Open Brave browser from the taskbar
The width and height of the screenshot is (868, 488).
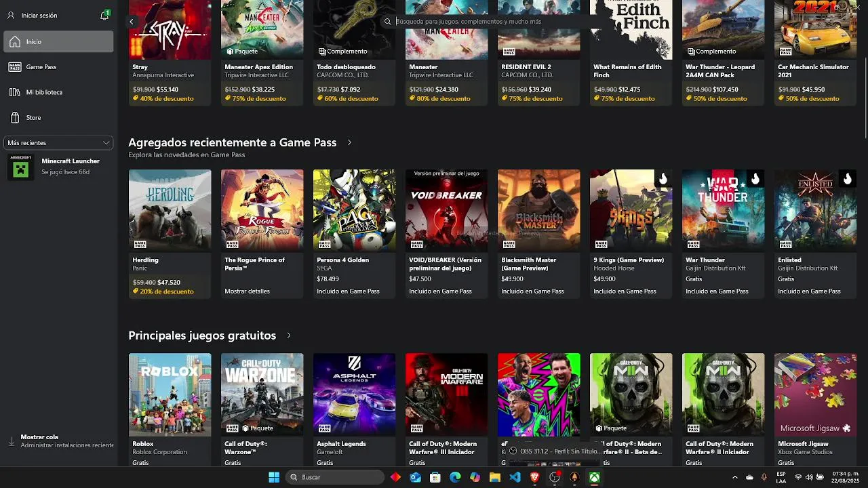pos(534,477)
